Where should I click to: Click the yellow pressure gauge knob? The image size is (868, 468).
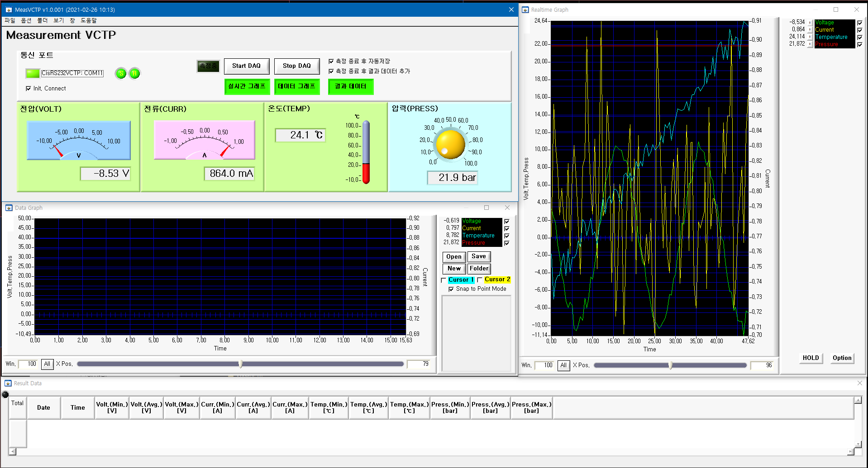(450, 144)
